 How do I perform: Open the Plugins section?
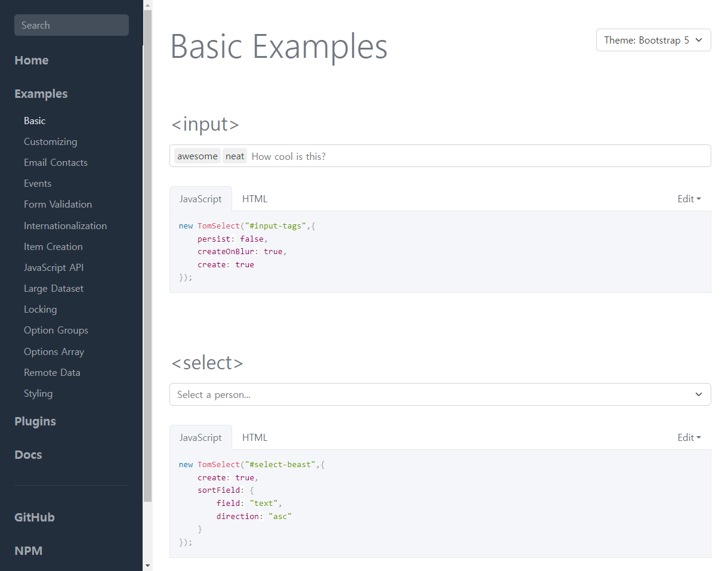click(35, 421)
